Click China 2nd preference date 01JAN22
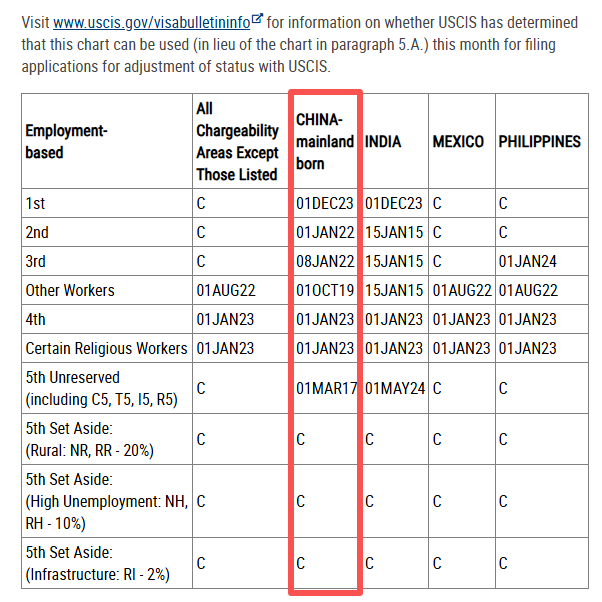This screenshot has width=602, height=602. [325, 232]
